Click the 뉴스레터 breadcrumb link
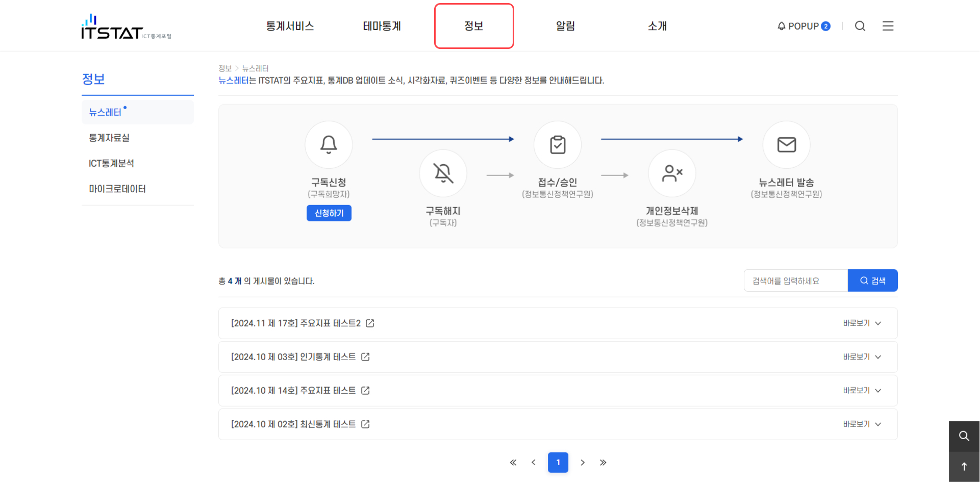Screen dimensions: 980x482 point(255,68)
